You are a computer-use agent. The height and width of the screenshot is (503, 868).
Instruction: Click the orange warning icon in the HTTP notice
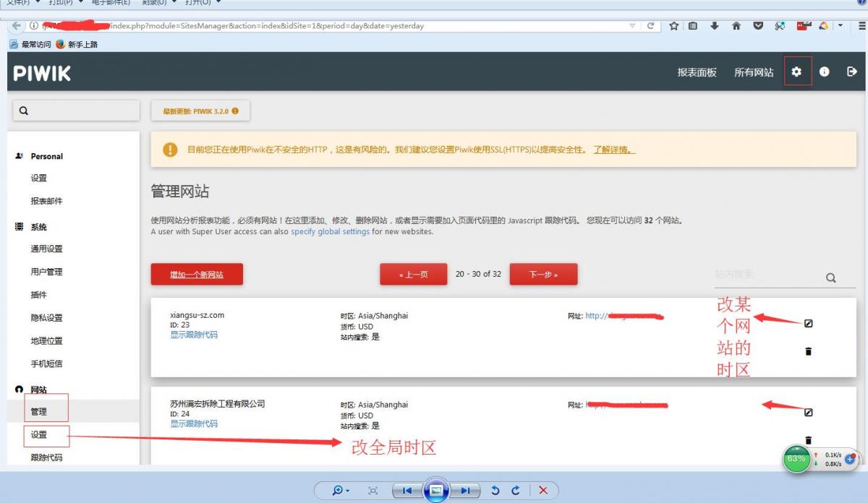[x=170, y=150]
